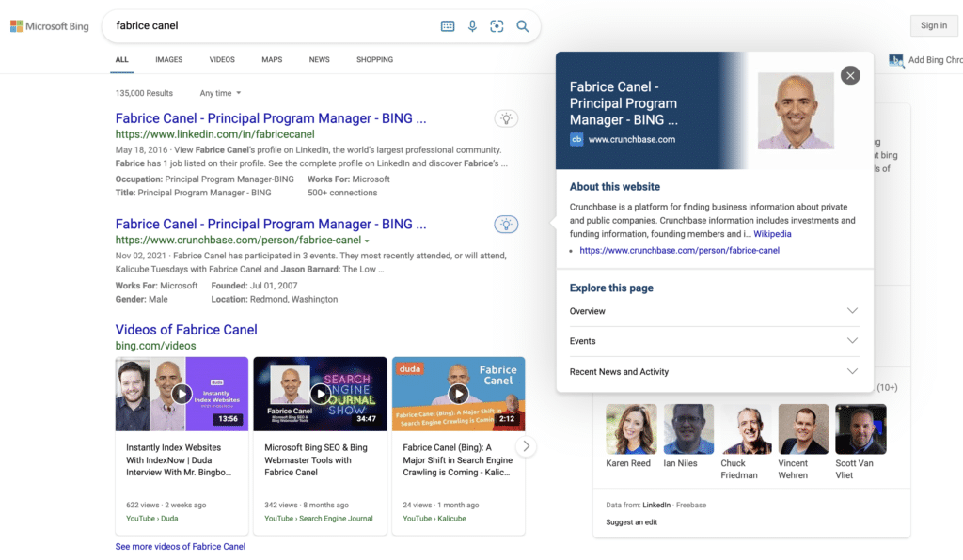963x560 pixels.
Task: Play the Instantly Index Websites video
Action: tap(182, 394)
